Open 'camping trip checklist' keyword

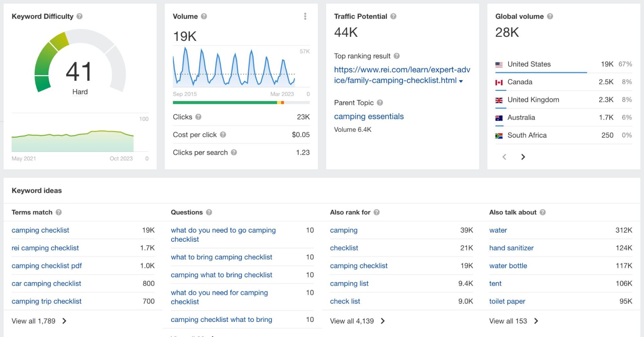coord(47,301)
